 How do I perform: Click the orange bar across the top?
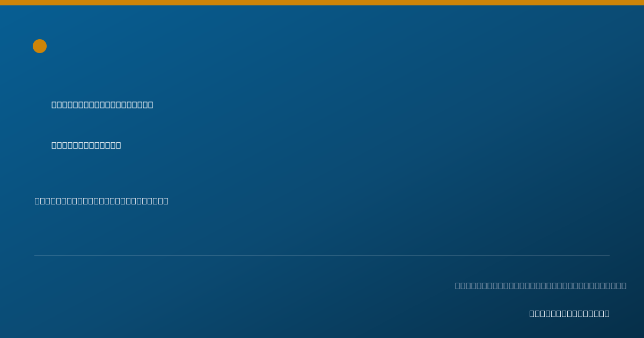pyautogui.click(x=322, y=3)
